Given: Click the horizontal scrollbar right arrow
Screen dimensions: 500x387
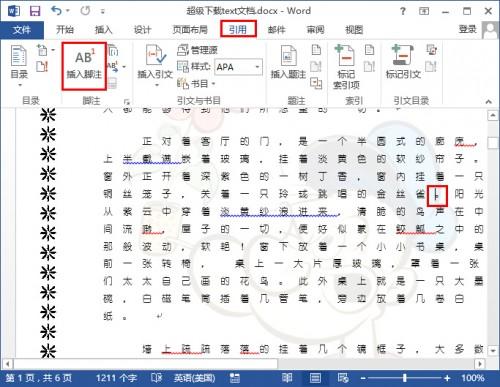Looking at the screenshot, I should 480,363.
